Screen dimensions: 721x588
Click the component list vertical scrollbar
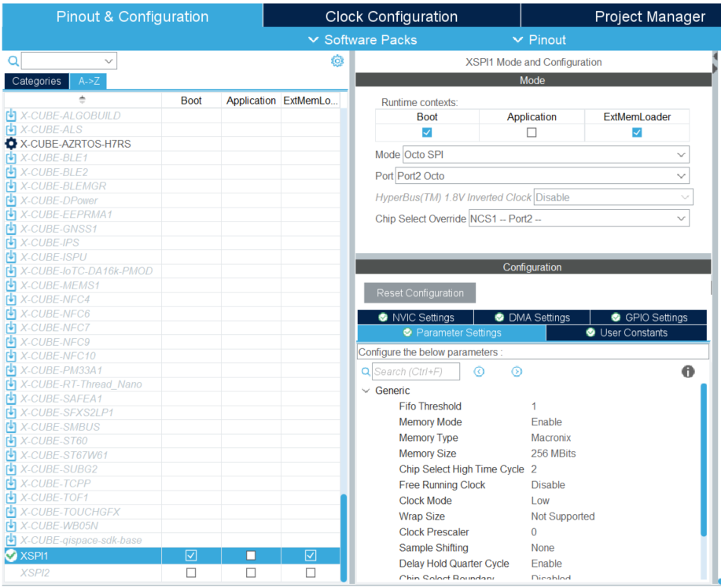(x=344, y=538)
